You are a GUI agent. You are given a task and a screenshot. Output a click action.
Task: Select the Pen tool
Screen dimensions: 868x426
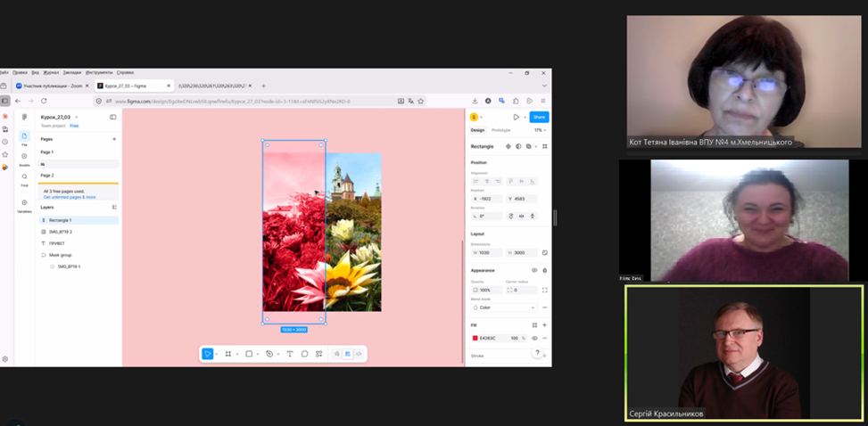[x=269, y=354]
